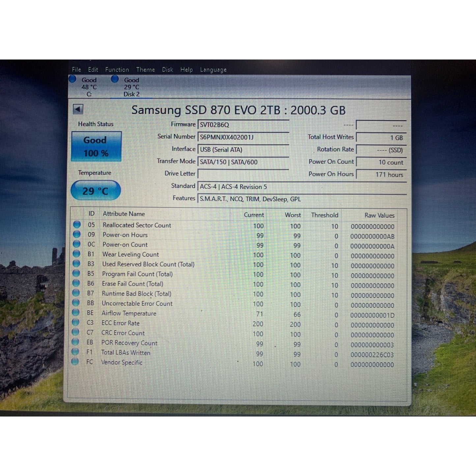This screenshot has height=476, width=476.
Task: Click raw value 00000000001D of Airflow Temperature
Action: point(372,315)
